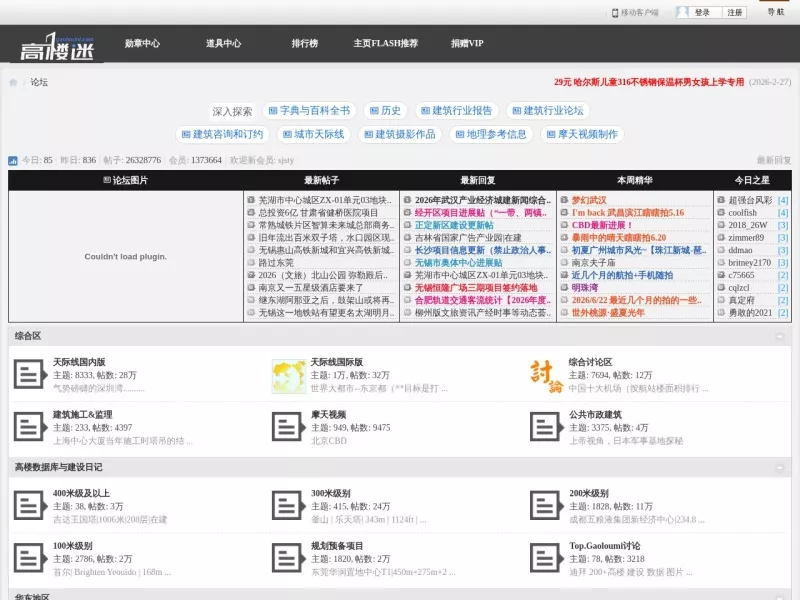Open the 建筑行业论坛 link
The width and height of the screenshot is (800, 600).
(x=547, y=111)
